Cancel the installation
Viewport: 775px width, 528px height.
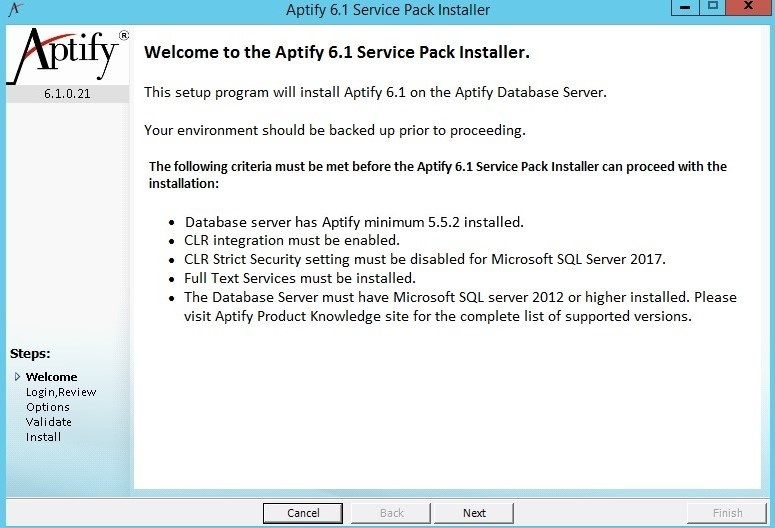tap(303, 513)
